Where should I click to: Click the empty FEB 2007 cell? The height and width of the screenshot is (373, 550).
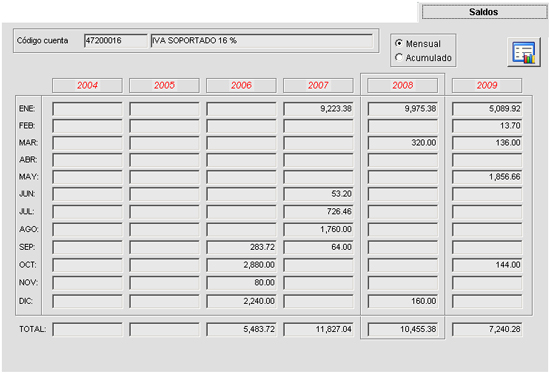318,126
